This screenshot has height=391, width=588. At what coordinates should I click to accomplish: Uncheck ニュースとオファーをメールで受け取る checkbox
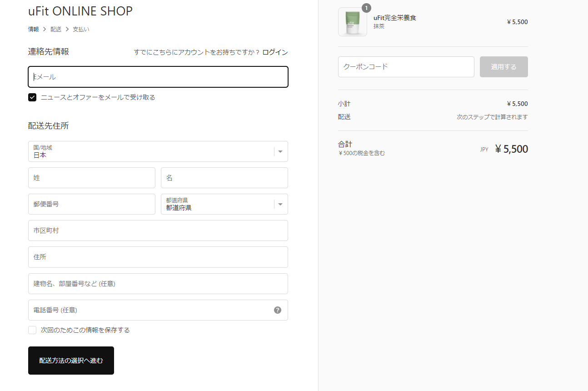coord(32,97)
